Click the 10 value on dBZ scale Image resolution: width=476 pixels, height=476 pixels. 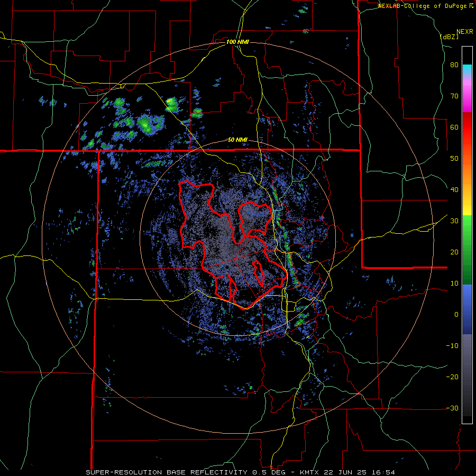(454, 283)
